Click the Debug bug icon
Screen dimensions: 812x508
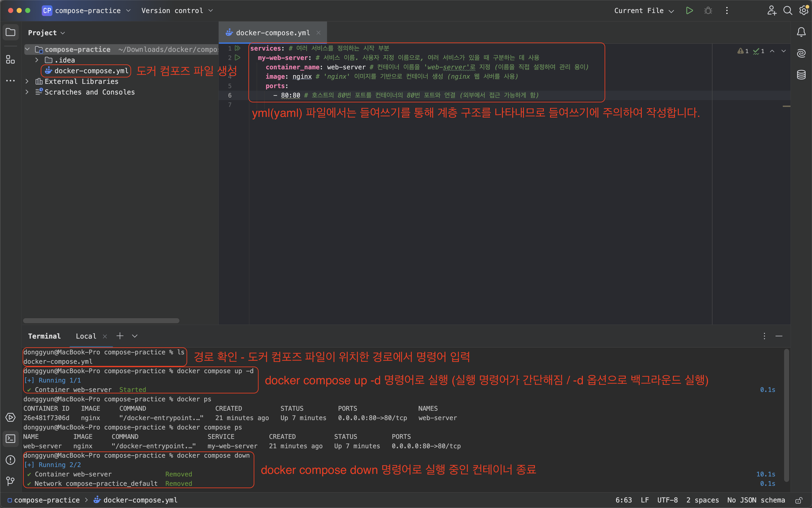708,11
